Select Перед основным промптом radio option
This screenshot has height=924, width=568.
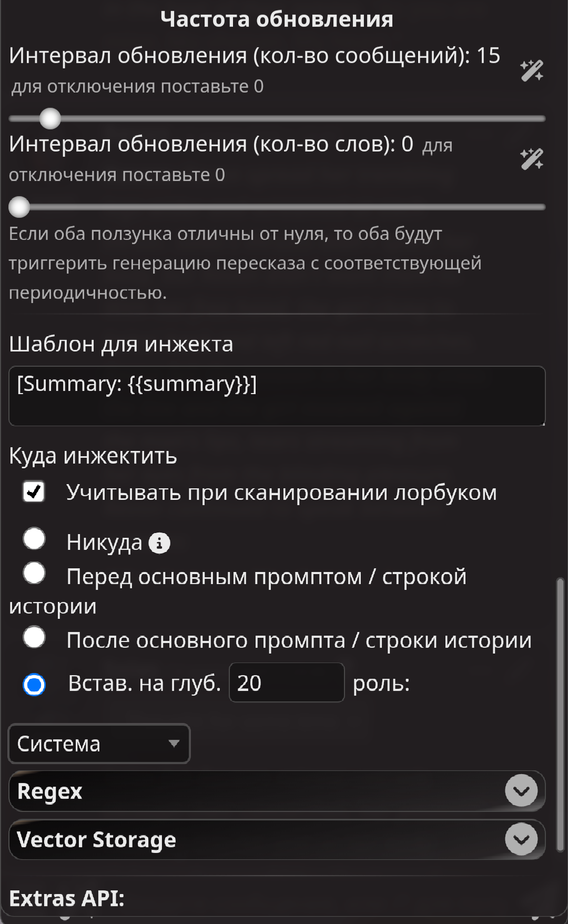pyautogui.click(x=34, y=573)
